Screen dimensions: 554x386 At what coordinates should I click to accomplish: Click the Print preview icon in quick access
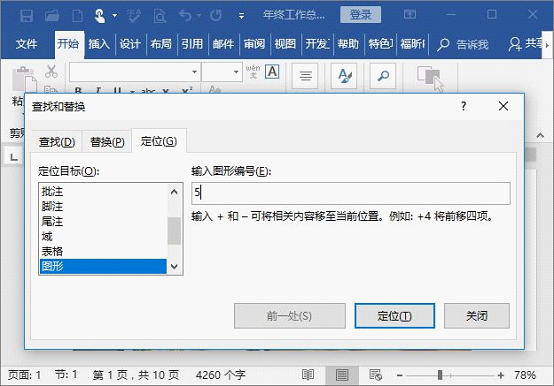click(160, 16)
